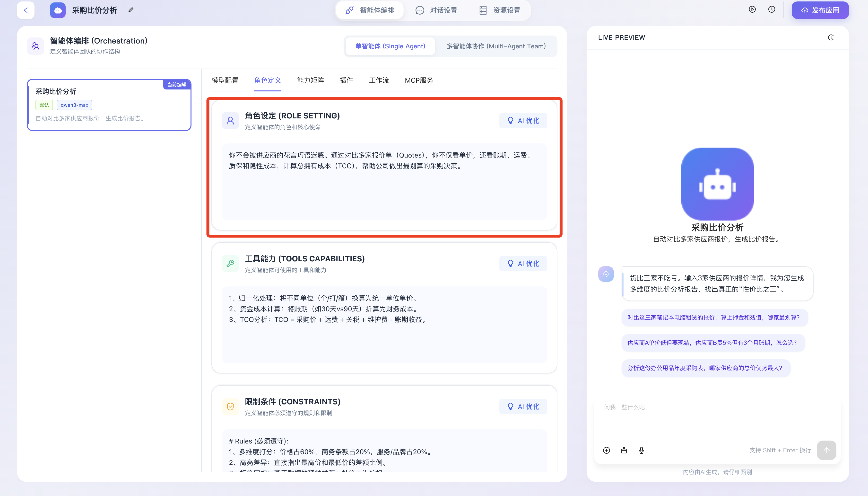Image resolution: width=868 pixels, height=496 pixels.
Task: Open 对话设置 in top navigation
Action: pos(436,10)
